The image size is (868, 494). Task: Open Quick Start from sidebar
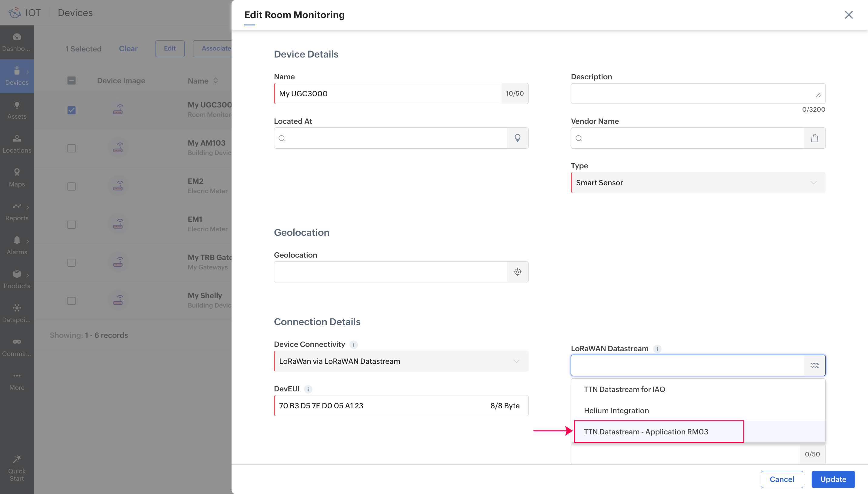(17, 468)
